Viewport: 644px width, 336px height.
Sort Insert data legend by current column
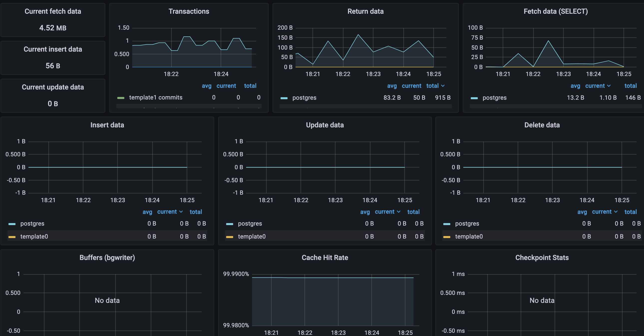(x=167, y=212)
